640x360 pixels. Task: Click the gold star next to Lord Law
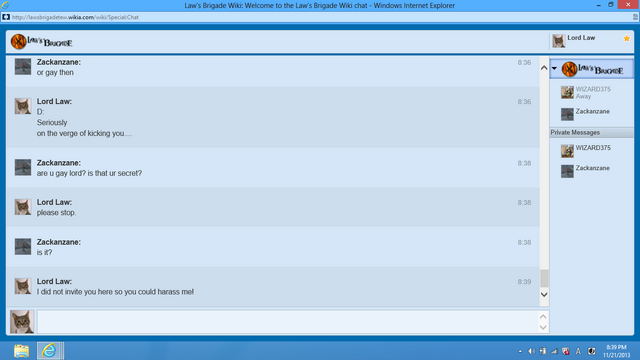pyautogui.click(x=627, y=38)
